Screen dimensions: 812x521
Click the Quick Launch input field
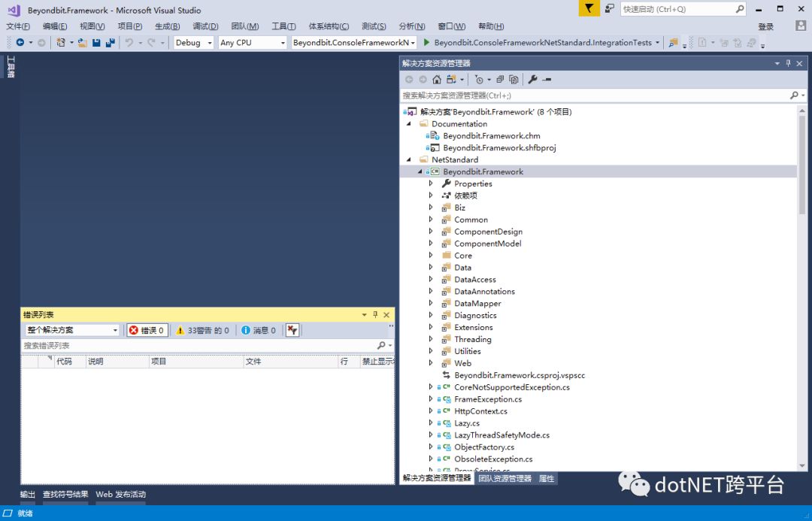pos(677,9)
